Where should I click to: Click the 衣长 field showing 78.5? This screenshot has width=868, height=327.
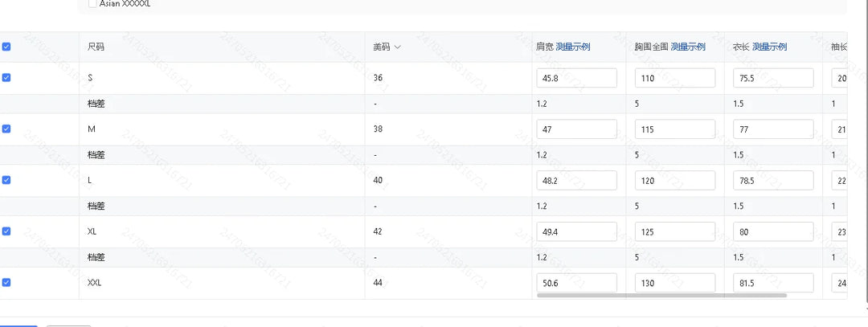click(x=773, y=181)
